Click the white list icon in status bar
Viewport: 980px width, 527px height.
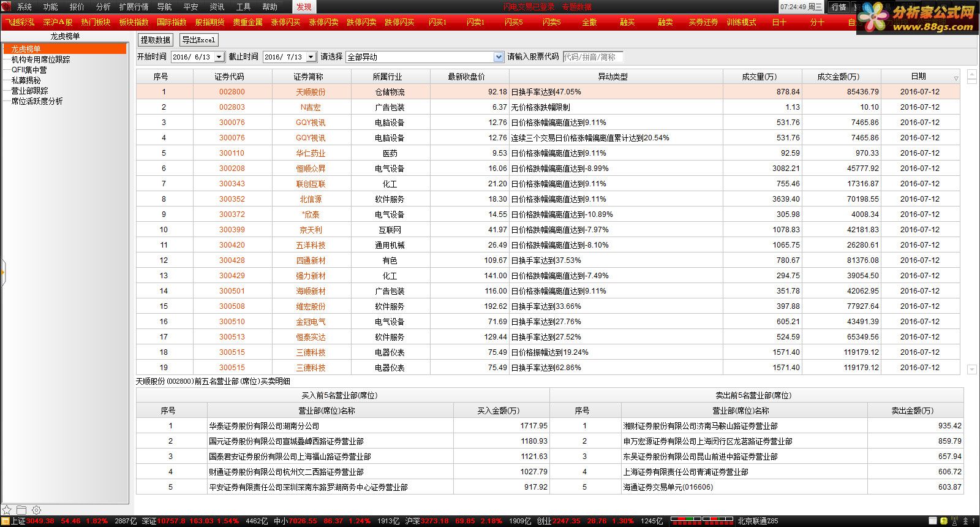932,521
